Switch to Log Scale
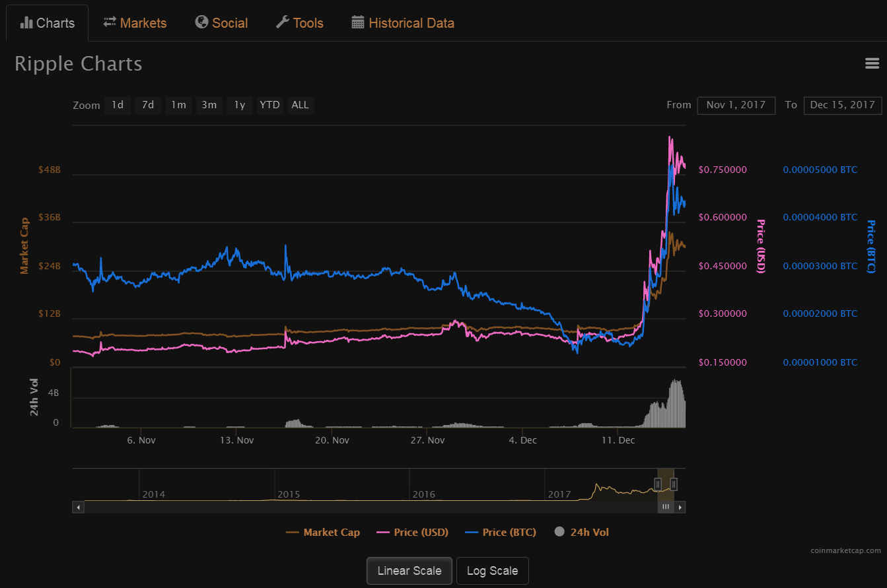 [492, 571]
